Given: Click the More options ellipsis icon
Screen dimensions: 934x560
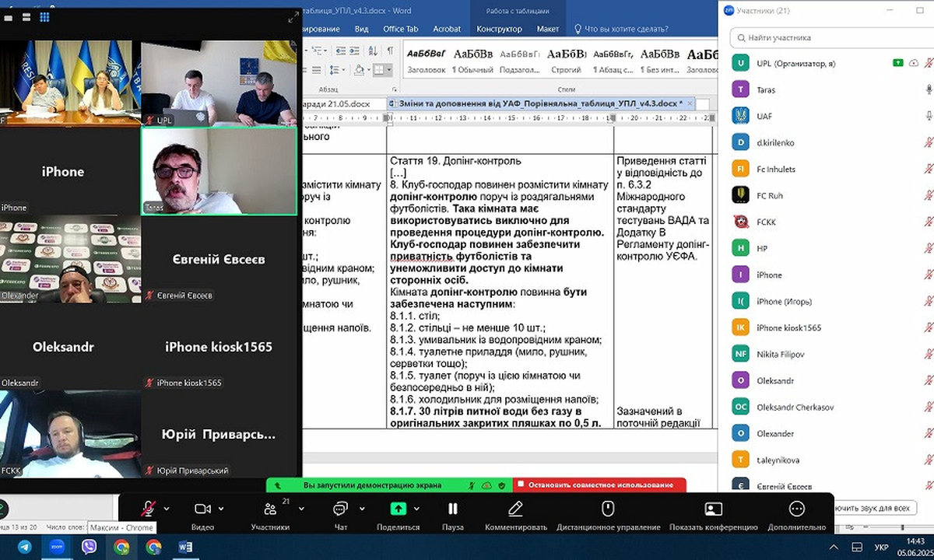Looking at the screenshot, I should click(796, 509).
